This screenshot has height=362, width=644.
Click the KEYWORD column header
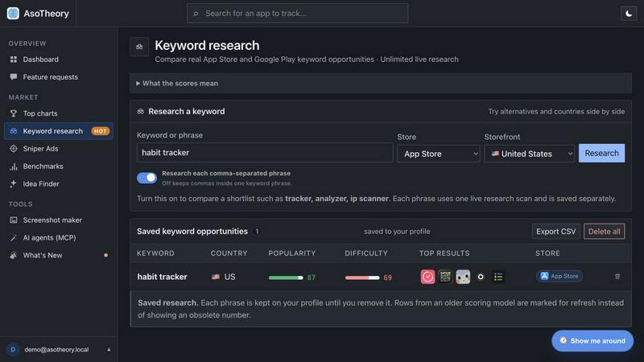click(x=155, y=253)
